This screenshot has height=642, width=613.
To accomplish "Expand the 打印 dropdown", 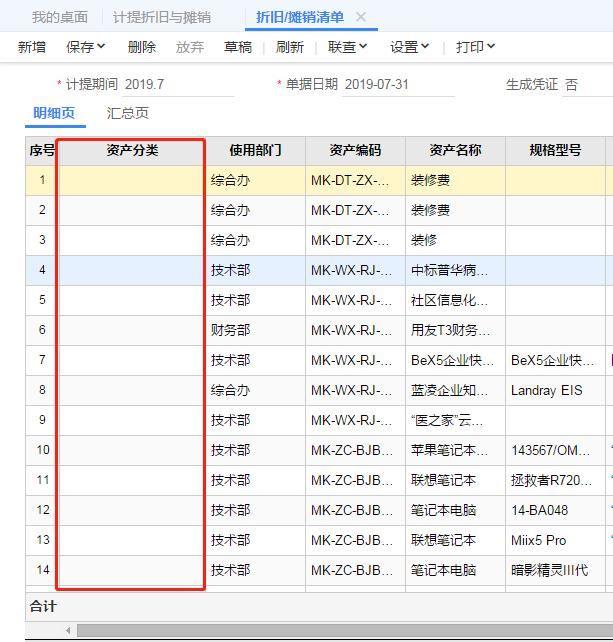I will 475,47.
